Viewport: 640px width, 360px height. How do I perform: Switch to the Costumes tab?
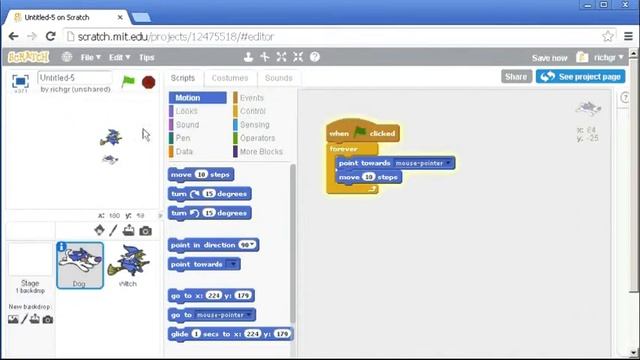click(x=230, y=78)
